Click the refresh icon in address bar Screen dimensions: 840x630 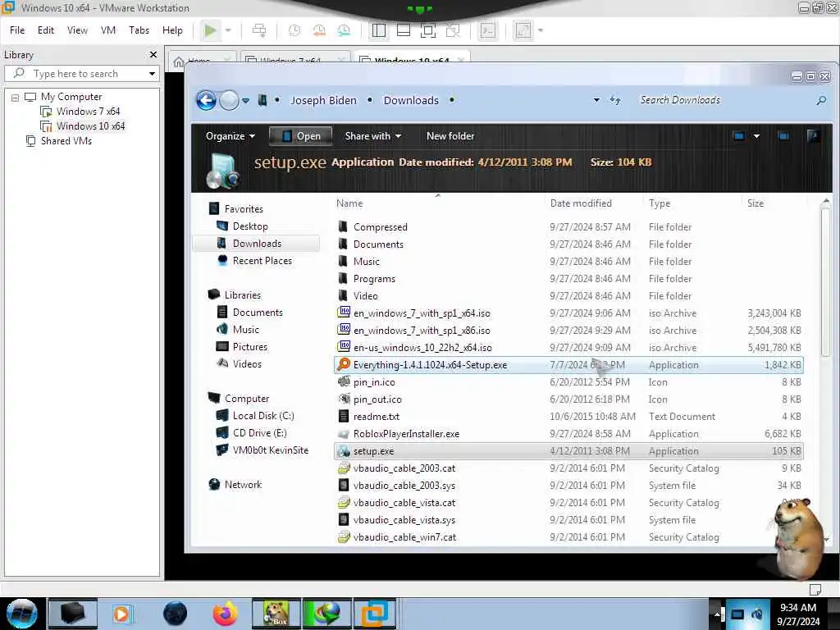tap(615, 100)
